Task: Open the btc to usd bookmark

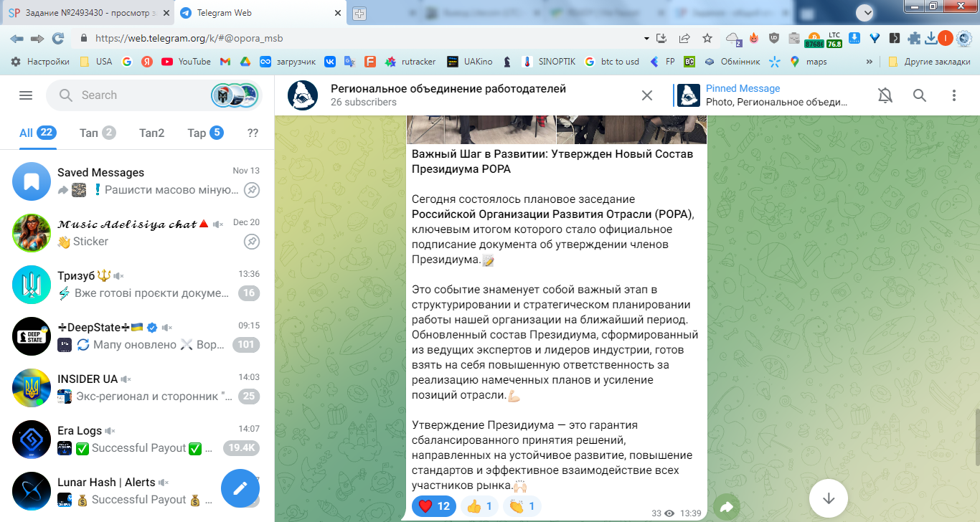Action: click(x=613, y=62)
